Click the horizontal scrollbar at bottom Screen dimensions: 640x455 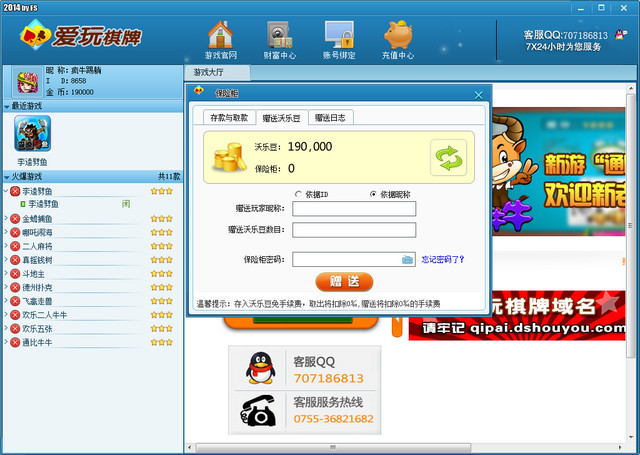[x=333, y=447]
